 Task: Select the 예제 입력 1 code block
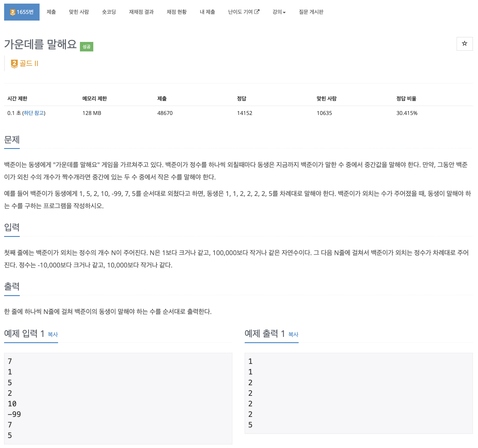tap(118, 399)
